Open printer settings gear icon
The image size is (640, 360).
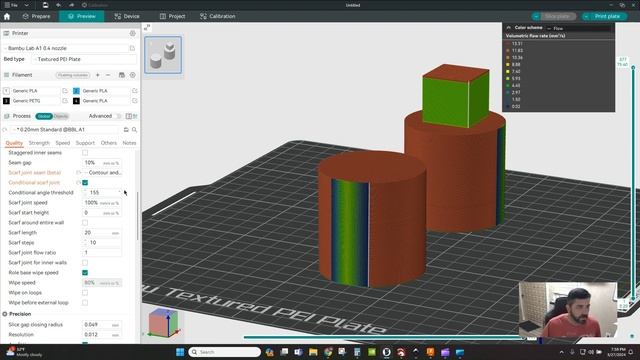(x=133, y=33)
